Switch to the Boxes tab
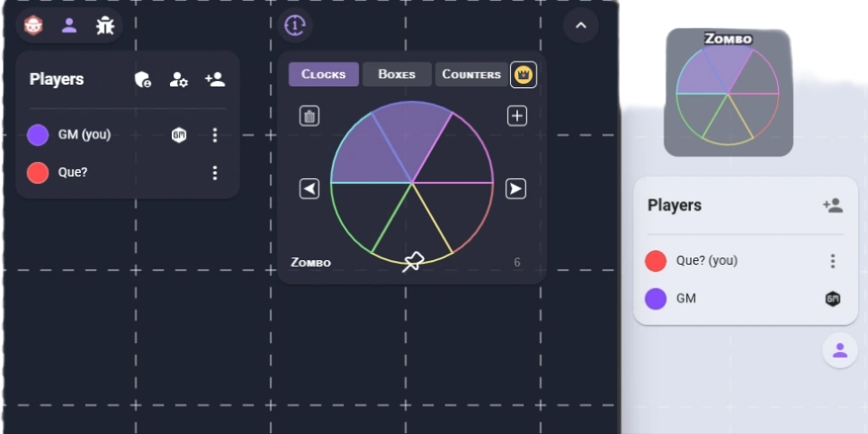 coord(397,75)
